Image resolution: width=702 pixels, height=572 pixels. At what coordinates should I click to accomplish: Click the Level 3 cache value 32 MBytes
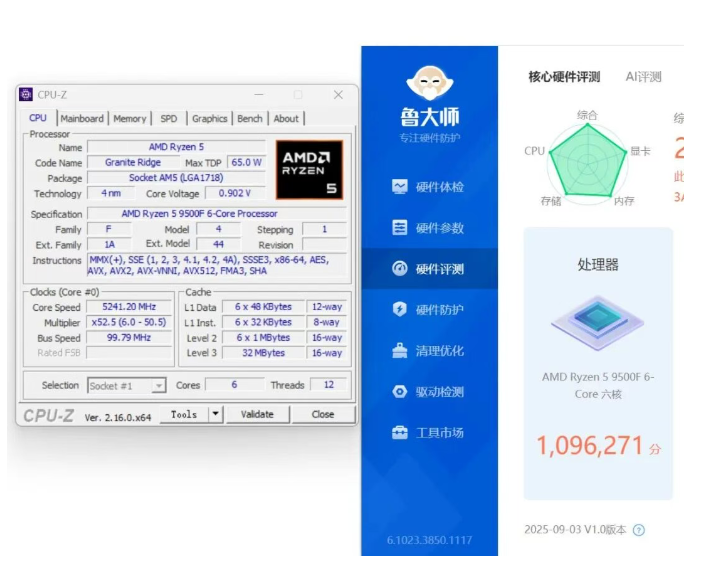(263, 353)
